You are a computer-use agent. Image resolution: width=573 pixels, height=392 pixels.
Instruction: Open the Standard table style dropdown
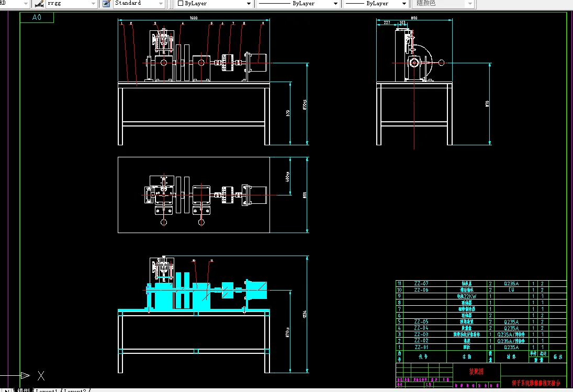(161, 4)
